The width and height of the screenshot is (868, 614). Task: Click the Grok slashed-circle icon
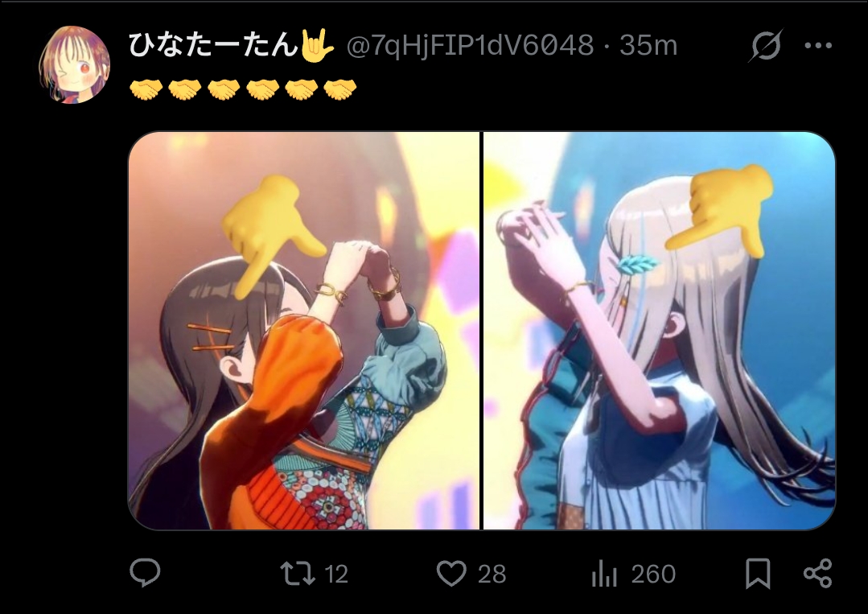(x=767, y=45)
